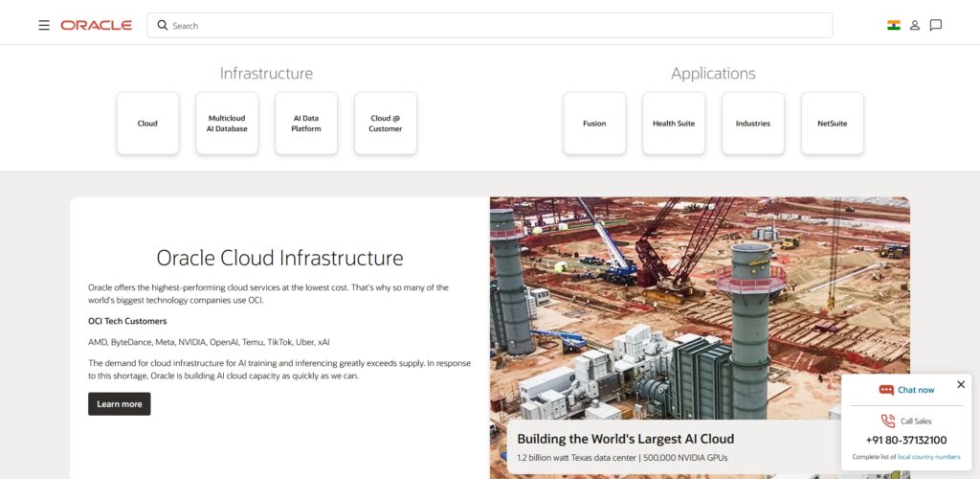Image resolution: width=980 pixels, height=479 pixels.
Task: Click Building the World's Largest AI Cloud
Action: point(626,439)
